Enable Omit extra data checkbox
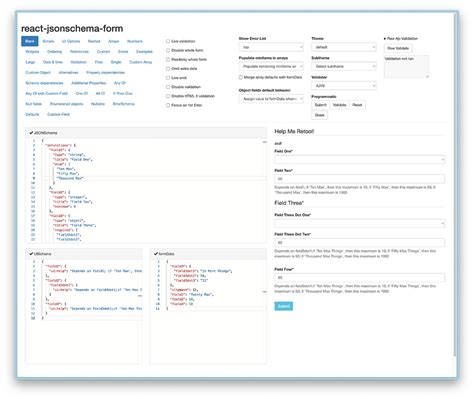 [x=168, y=69]
